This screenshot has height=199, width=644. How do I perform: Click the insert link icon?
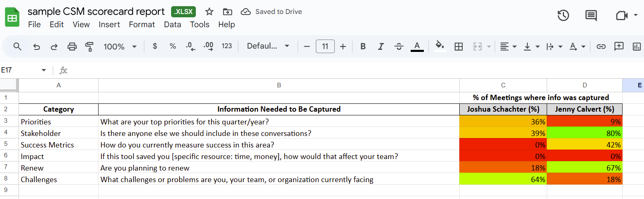601,47
